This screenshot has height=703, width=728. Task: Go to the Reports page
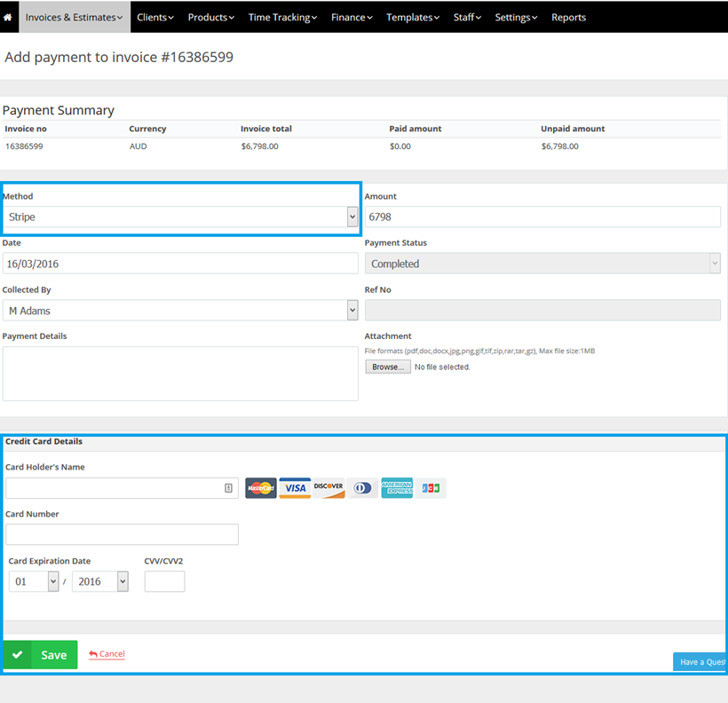pos(568,17)
